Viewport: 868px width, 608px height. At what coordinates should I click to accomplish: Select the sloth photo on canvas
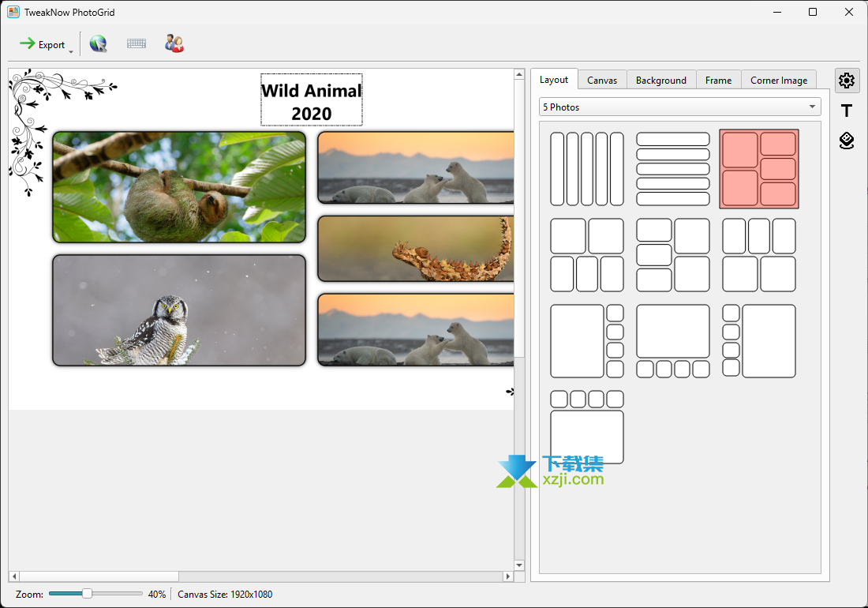179,187
